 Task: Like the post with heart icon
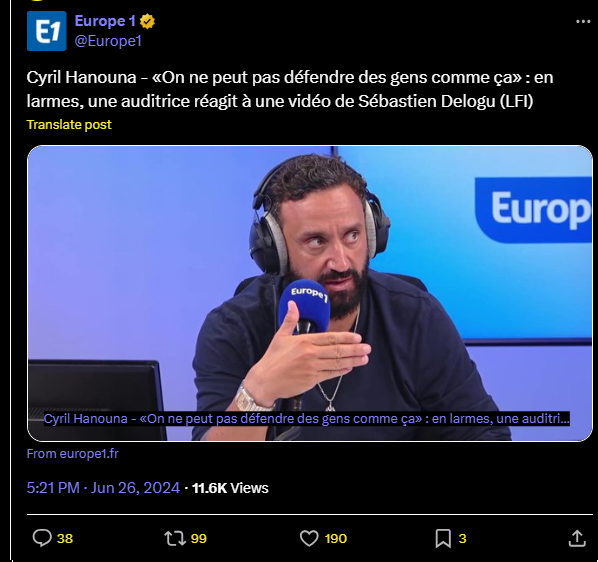[x=309, y=538]
